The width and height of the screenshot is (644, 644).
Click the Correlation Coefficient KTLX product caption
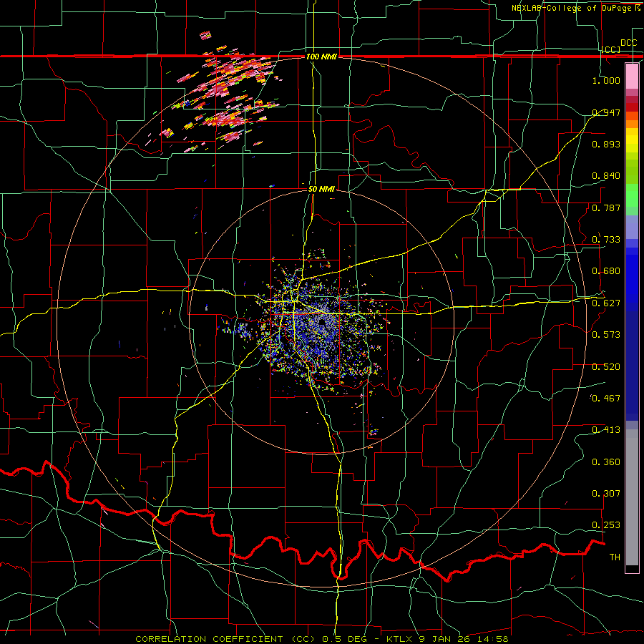(x=322, y=639)
